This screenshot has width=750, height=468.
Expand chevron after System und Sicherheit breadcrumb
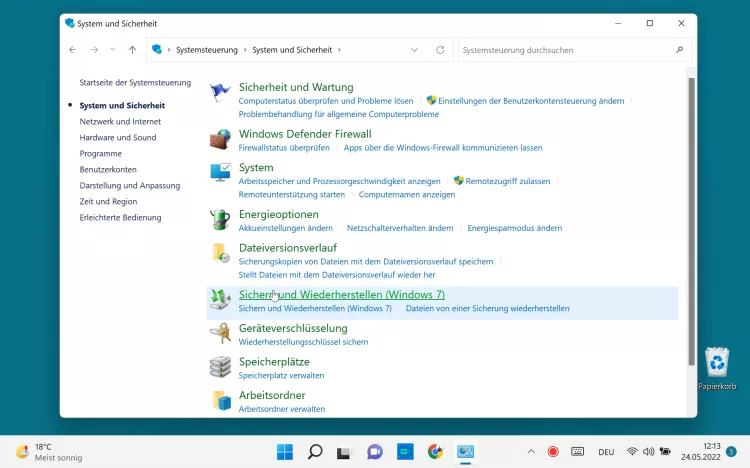coord(340,50)
